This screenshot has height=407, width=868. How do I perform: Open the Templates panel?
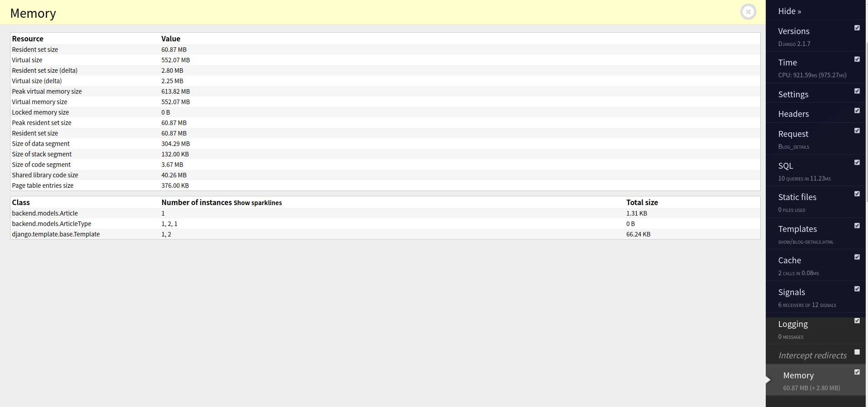pos(797,229)
